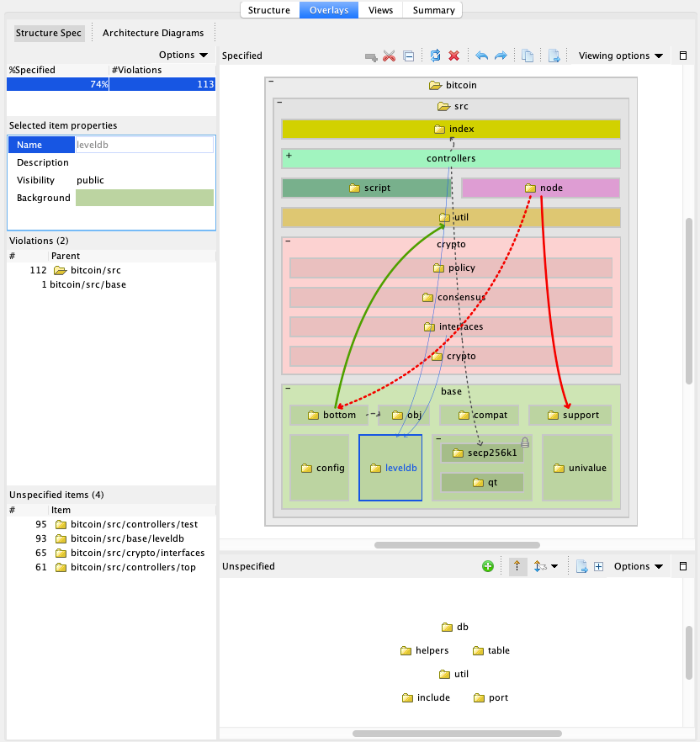Click the redo arrow icon
This screenshot has height=742, width=700.
(x=501, y=56)
